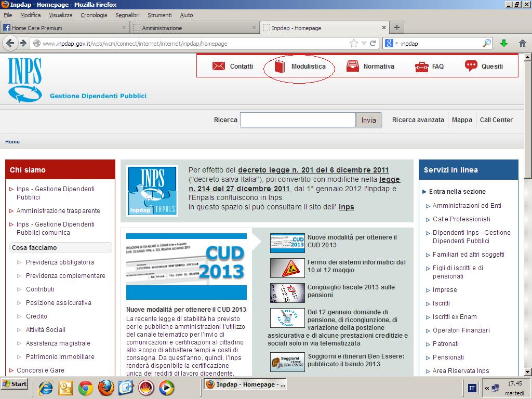Open downloads with the green arrow icon
The image size is (532, 399).
[x=504, y=43]
